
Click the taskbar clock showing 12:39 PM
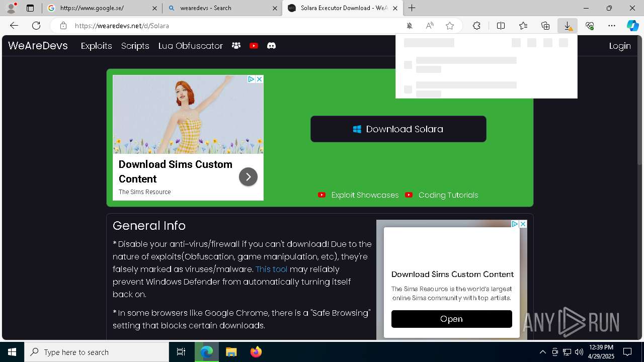point(601,352)
